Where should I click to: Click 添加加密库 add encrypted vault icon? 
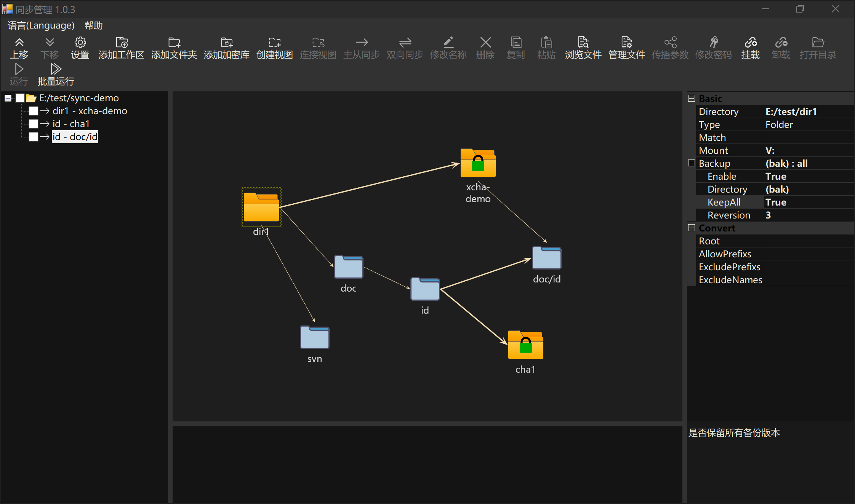coord(227,43)
